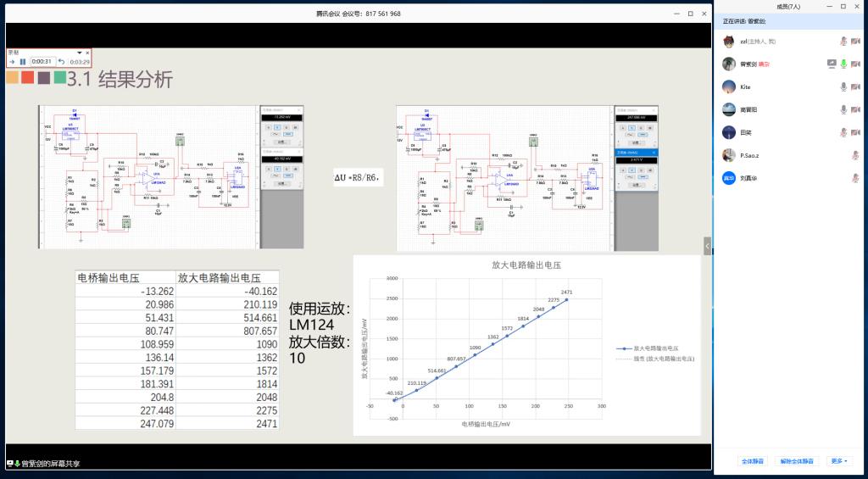This screenshot has width=868, height=479.
Task: Click the 全体静音 mute all button
Action: click(x=753, y=461)
